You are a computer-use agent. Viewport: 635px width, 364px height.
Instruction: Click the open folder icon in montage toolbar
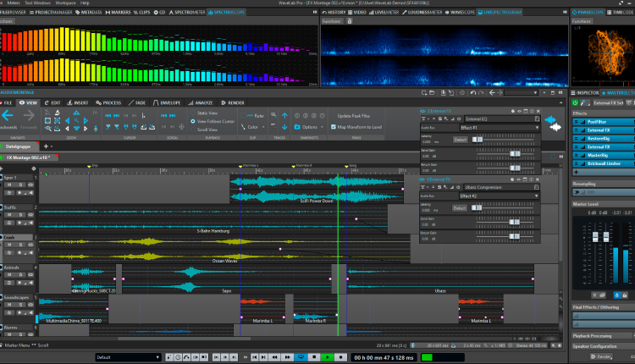(x=432, y=93)
